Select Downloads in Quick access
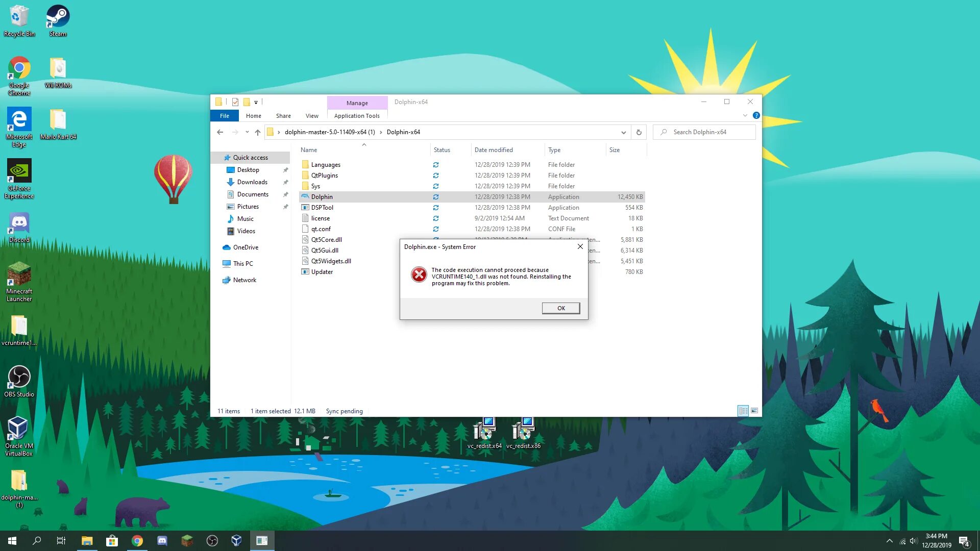The image size is (980, 551). (x=252, y=182)
